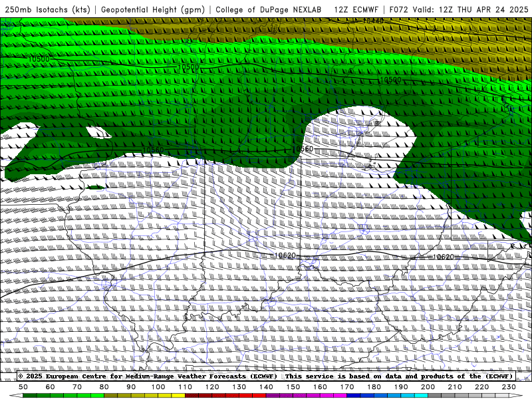Click the 210 value on the color scale
Image resolution: width=532 pixels, height=399 pixels.
455,387
